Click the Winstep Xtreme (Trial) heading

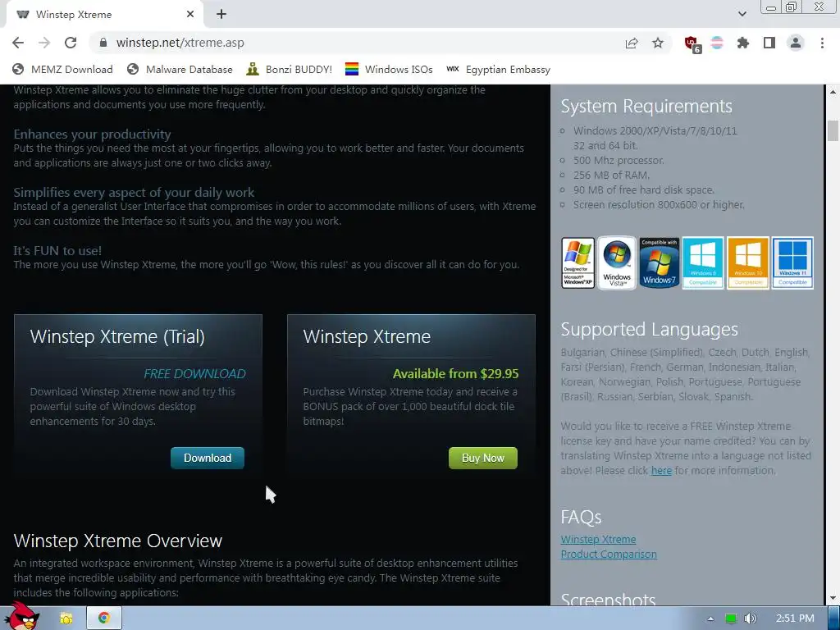click(x=117, y=337)
